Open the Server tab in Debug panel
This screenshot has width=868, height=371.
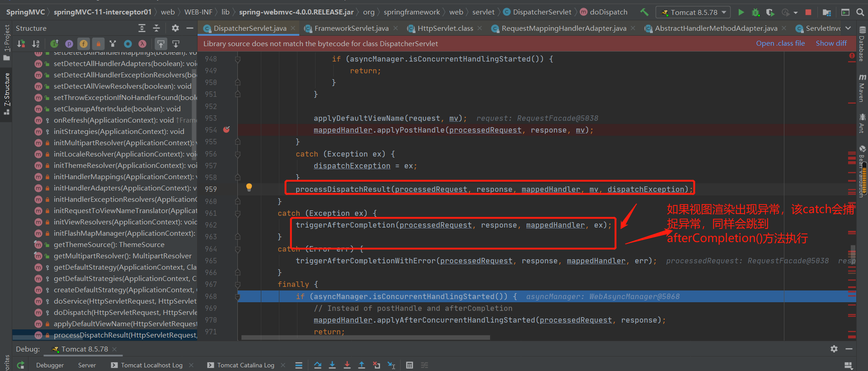tap(87, 365)
